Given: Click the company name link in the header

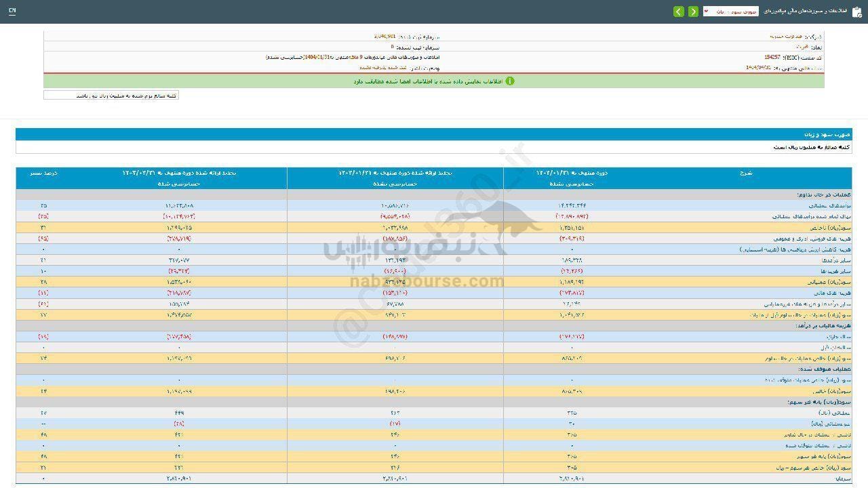Looking at the screenshot, I should pos(768,36).
